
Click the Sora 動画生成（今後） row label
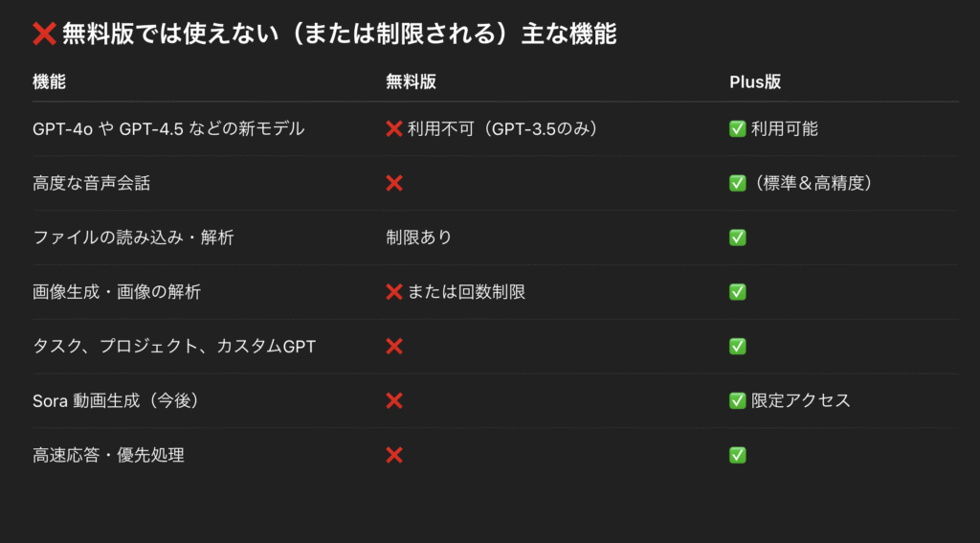(x=118, y=400)
